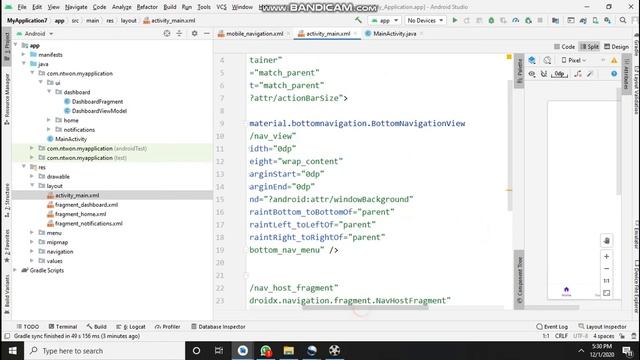Open the Pixel device dropdown in preview
Screen dimensions: 640x360
click(574, 60)
